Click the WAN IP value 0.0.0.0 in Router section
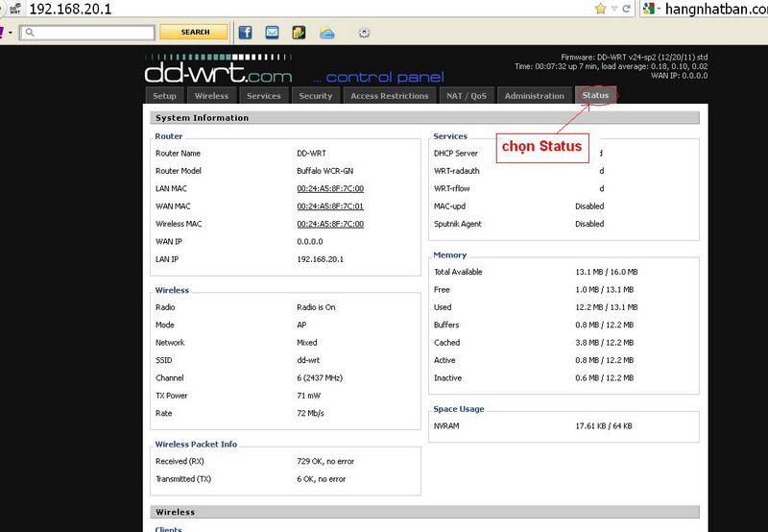This screenshot has height=532, width=768. tap(309, 241)
